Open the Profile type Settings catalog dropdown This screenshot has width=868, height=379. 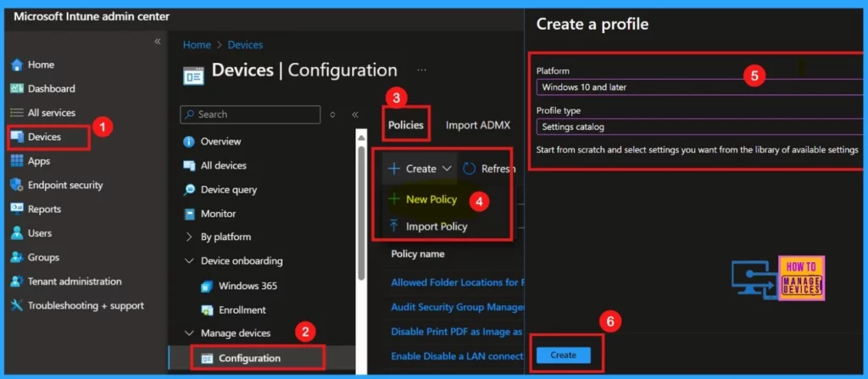click(x=699, y=127)
